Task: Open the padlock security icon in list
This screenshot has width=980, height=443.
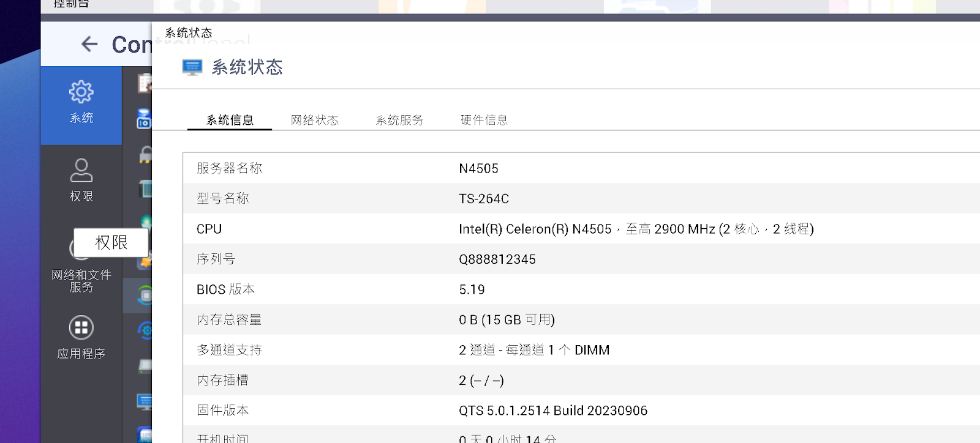Action: [x=146, y=154]
